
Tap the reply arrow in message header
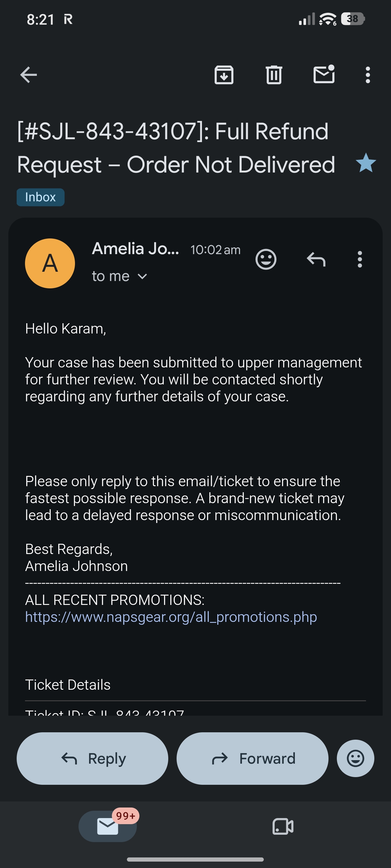316,259
